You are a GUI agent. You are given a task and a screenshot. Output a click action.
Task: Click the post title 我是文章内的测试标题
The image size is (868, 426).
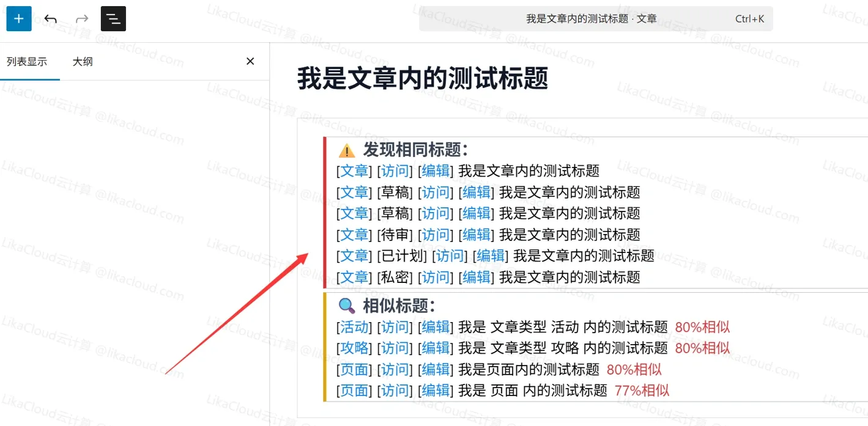422,78
